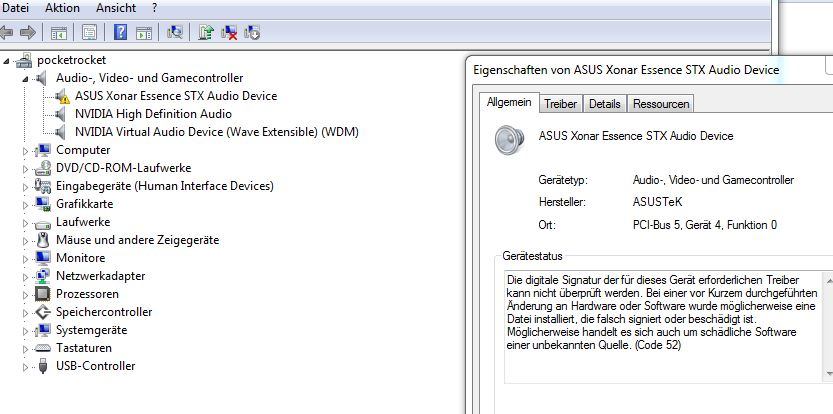
Task: Open the Aktion menu
Action: (62, 8)
